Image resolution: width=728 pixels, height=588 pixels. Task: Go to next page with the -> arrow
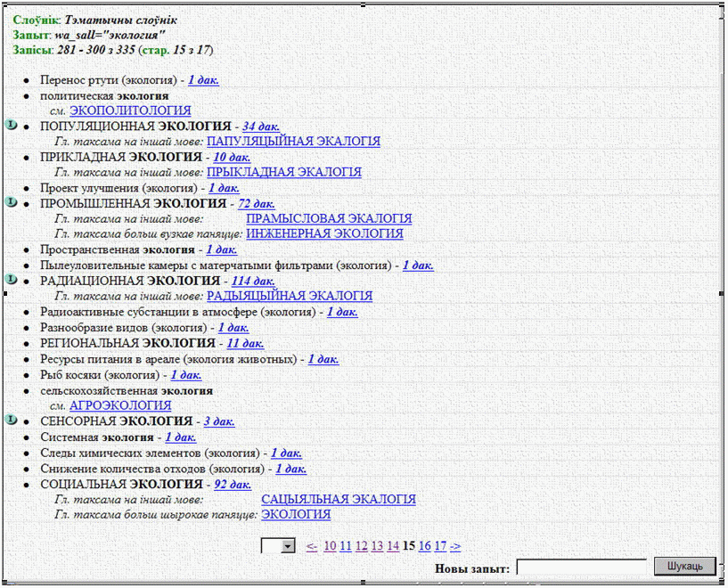[455, 546]
